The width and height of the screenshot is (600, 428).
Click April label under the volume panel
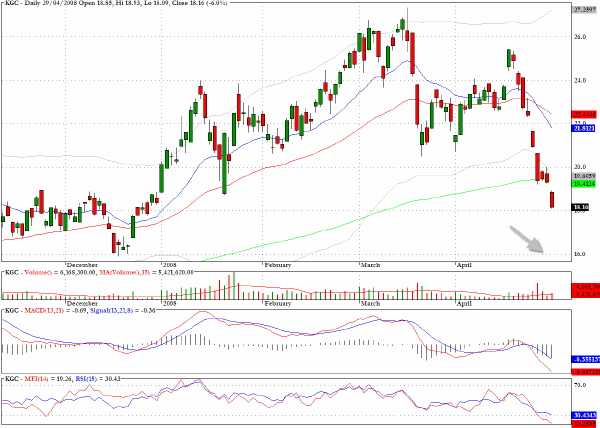[464, 303]
